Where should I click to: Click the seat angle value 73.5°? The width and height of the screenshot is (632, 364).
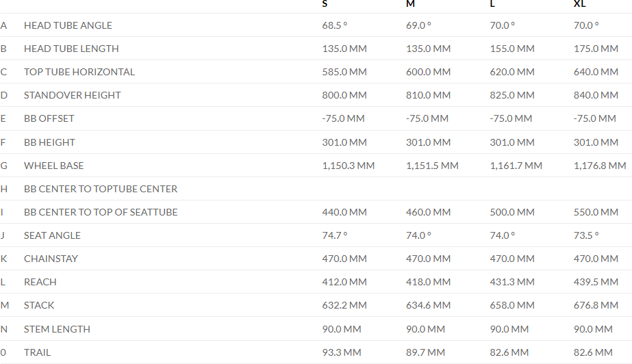click(586, 235)
